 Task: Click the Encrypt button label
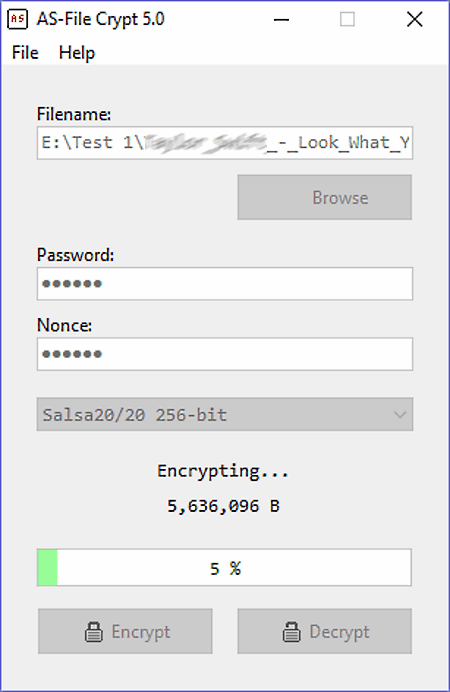coord(141,632)
